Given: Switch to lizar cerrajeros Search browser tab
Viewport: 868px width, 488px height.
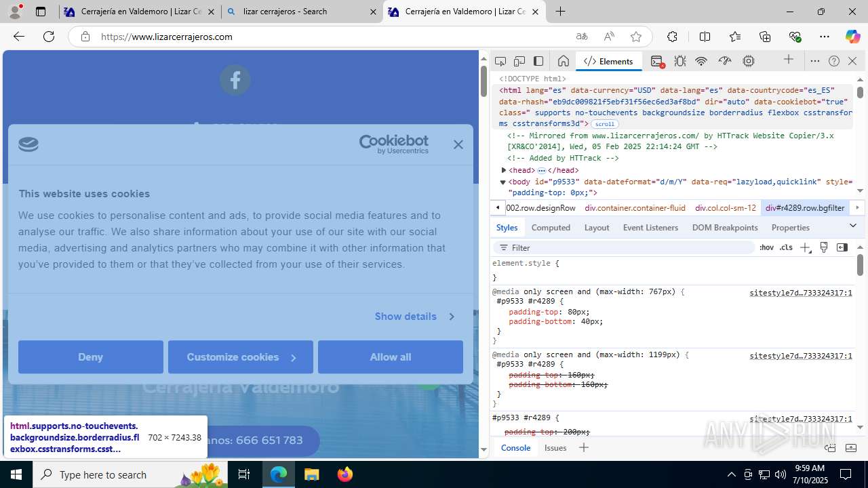Looking at the screenshot, I should (302, 12).
